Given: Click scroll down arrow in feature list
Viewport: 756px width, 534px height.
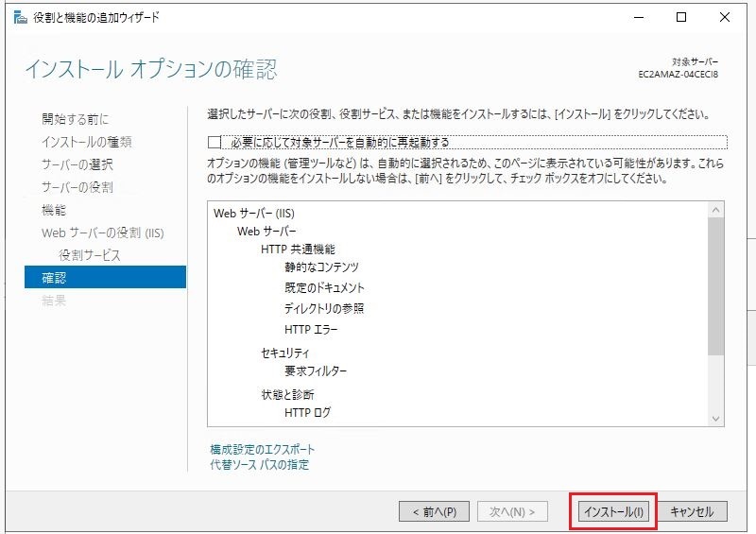Looking at the screenshot, I should tap(716, 419).
